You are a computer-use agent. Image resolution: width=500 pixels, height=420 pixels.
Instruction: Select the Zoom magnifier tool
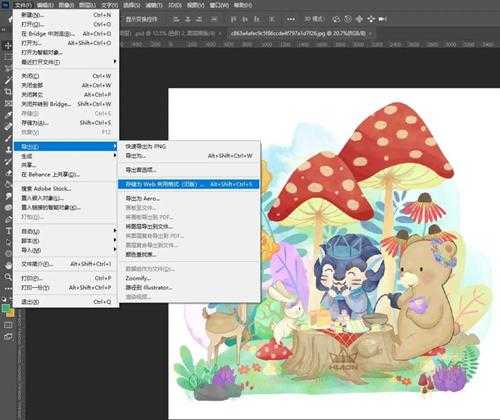pos(7,277)
